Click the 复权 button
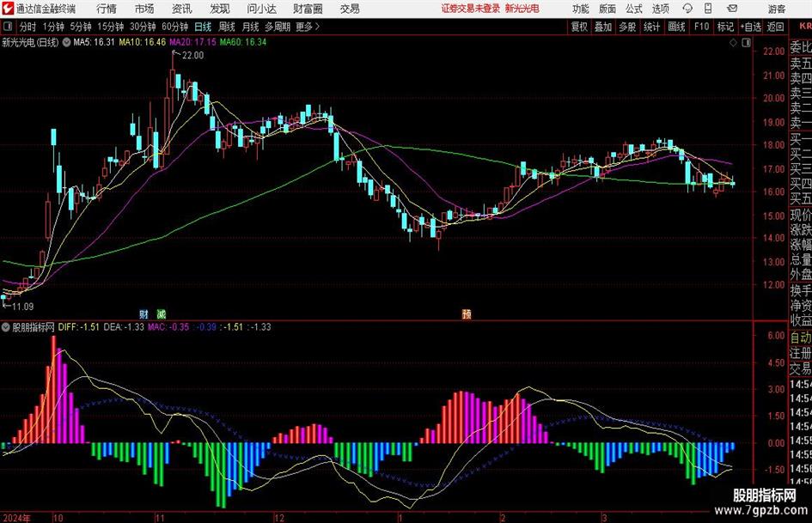Viewport: 812px width, 523px height. (579, 27)
